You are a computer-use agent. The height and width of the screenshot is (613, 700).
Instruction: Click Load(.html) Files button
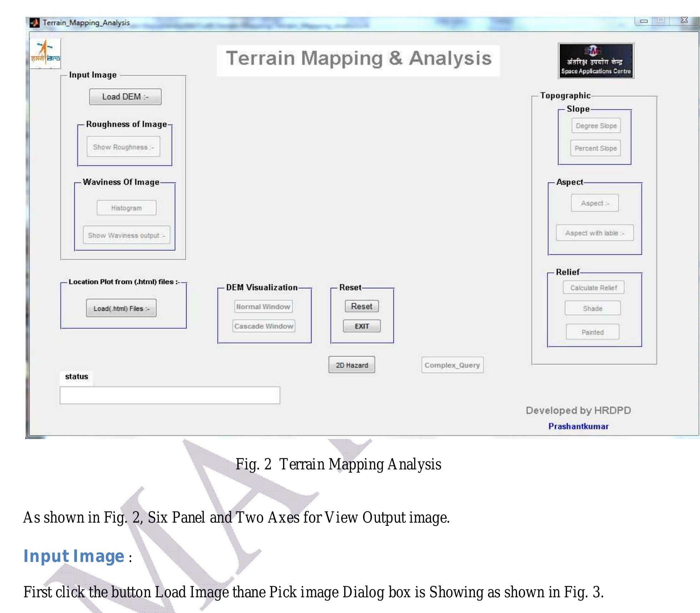click(x=121, y=308)
